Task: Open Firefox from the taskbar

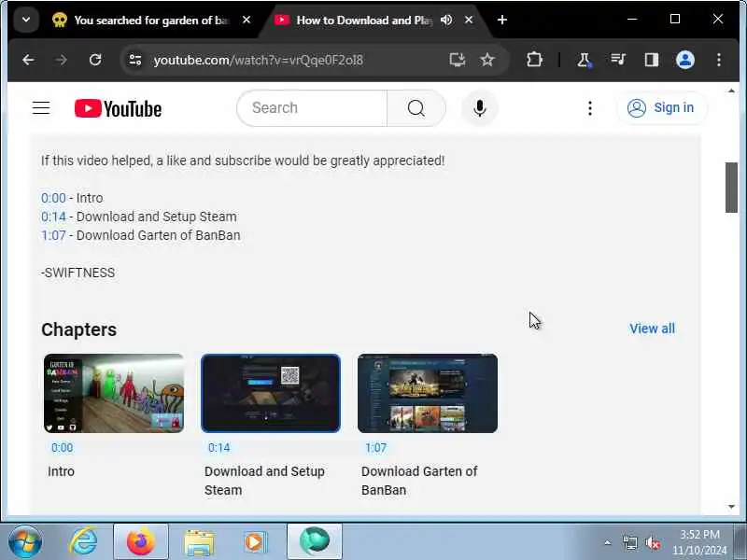Action: (x=141, y=541)
